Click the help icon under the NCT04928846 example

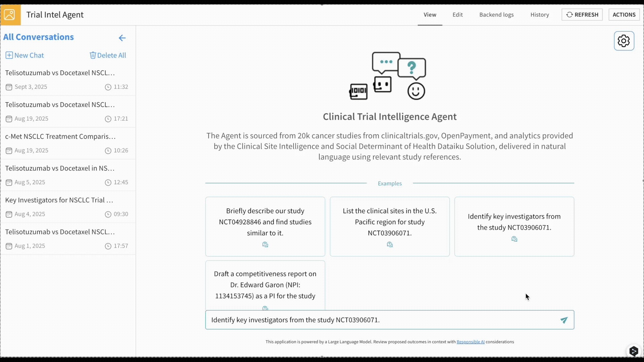(265, 244)
